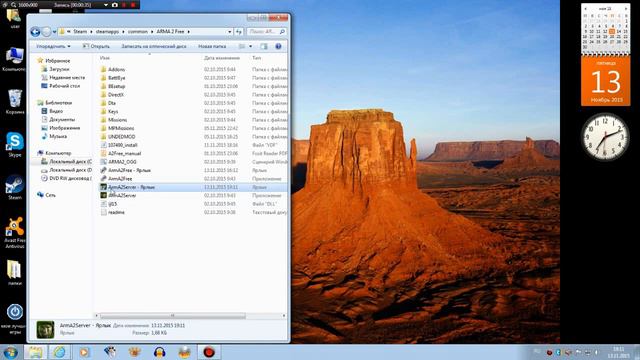Select the Keys folder
The height and width of the screenshot is (360, 640).
click(x=113, y=111)
